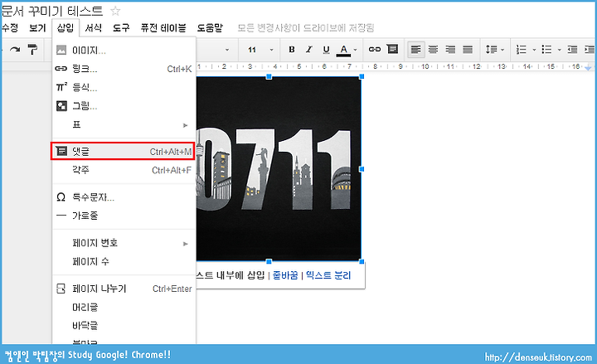Screen dimensions: 597x364
Task: Expand numbered list style arrow
Action: 534,50
